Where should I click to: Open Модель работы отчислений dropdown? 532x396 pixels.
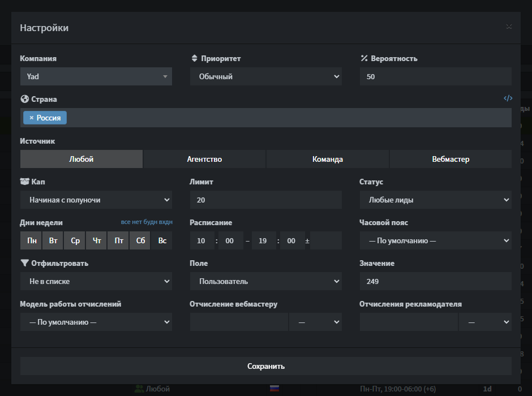[96, 322]
